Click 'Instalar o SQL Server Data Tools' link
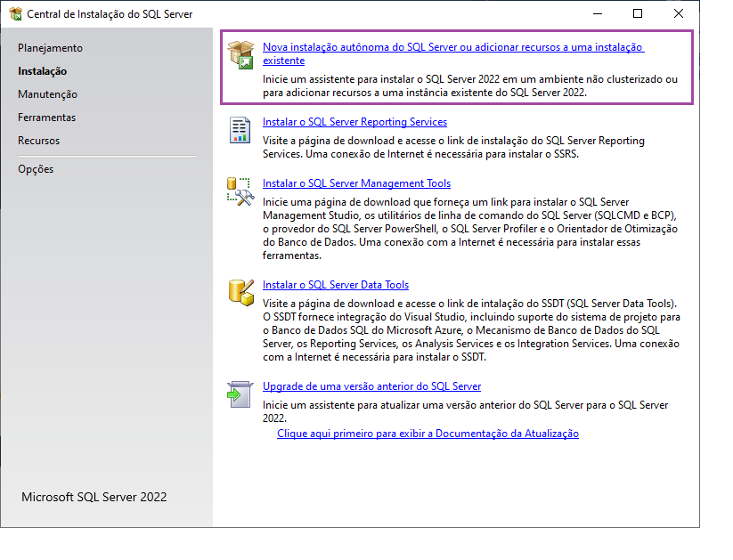The width and height of the screenshot is (733, 560). pos(336,285)
